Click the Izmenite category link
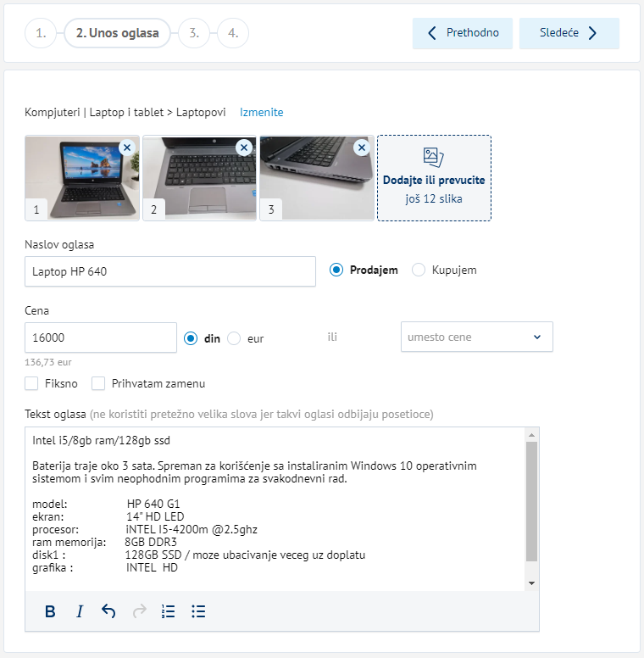Viewport: 644px width, 658px height. pos(262,112)
